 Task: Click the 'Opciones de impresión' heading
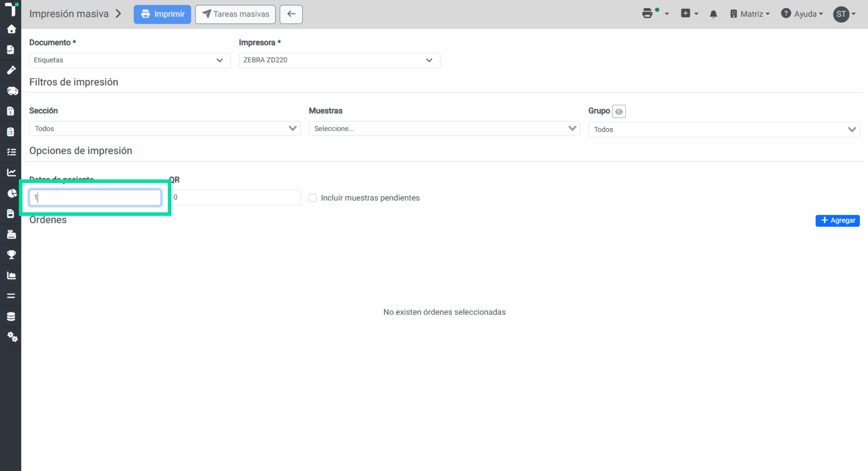pyautogui.click(x=81, y=151)
